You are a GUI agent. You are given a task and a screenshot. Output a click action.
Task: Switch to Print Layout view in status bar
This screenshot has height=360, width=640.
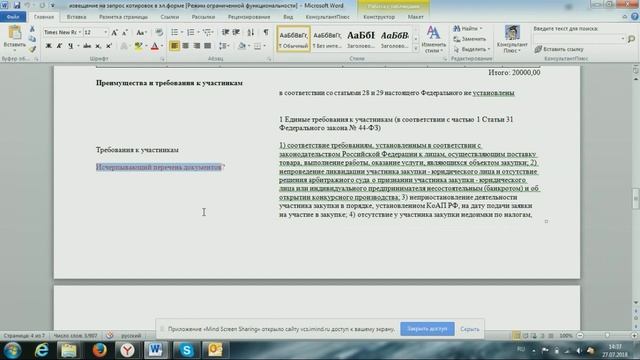click(x=516, y=336)
